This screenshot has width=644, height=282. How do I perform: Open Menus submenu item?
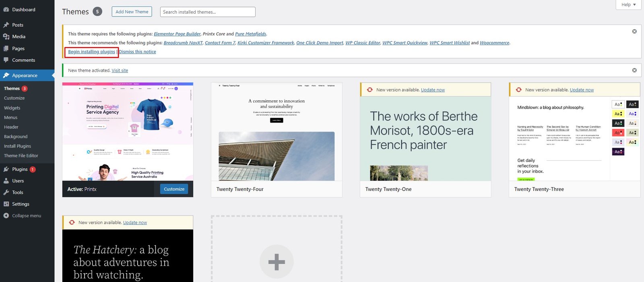pyautogui.click(x=11, y=118)
